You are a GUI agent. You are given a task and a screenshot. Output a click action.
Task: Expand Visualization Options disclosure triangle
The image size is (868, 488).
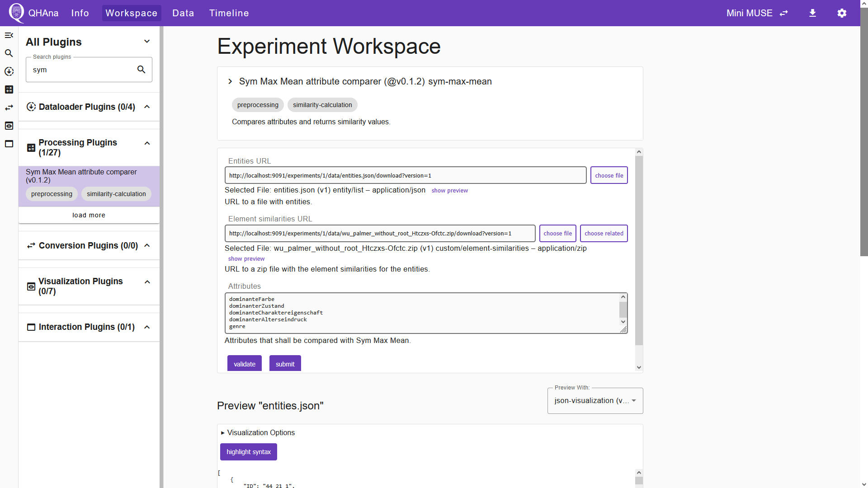pyautogui.click(x=222, y=433)
